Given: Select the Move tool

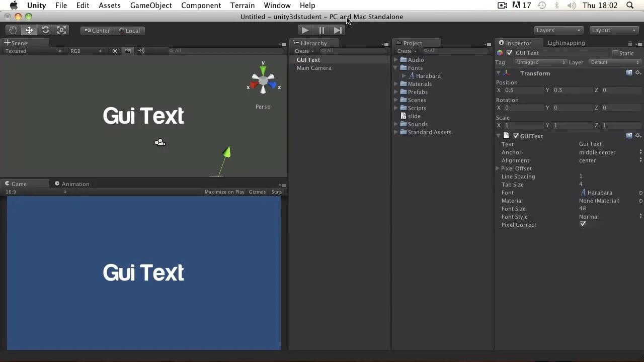Looking at the screenshot, I should 29,30.
